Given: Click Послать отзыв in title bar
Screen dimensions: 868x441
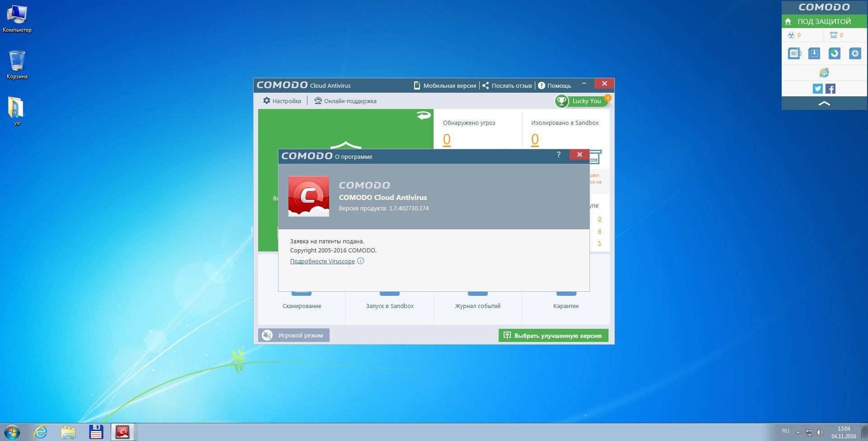Looking at the screenshot, I should (x=507, y=85).
